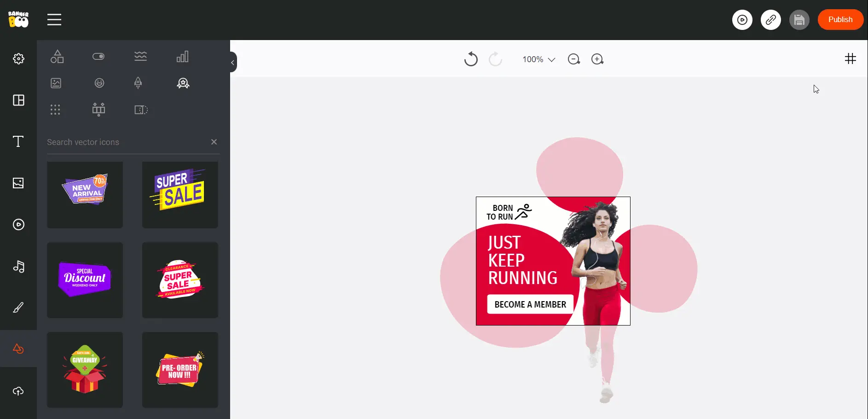Open the music note audio panel
The image size is (868, 419).
click(18, 267)
